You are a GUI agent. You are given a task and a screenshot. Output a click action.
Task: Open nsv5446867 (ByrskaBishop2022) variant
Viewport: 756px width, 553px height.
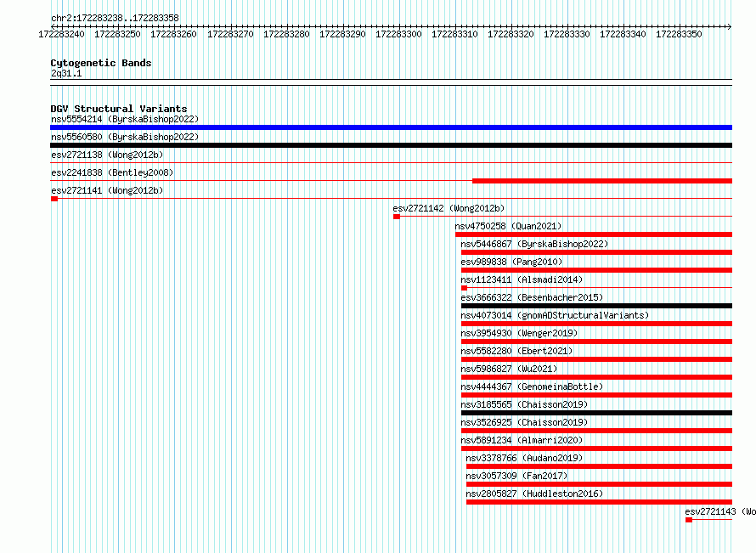(534, 244)
